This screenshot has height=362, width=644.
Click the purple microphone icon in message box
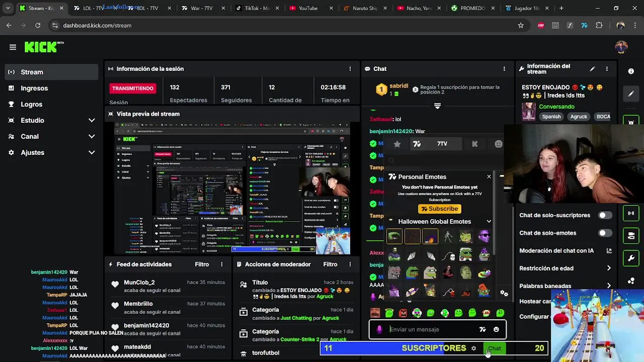click(379, 329)
